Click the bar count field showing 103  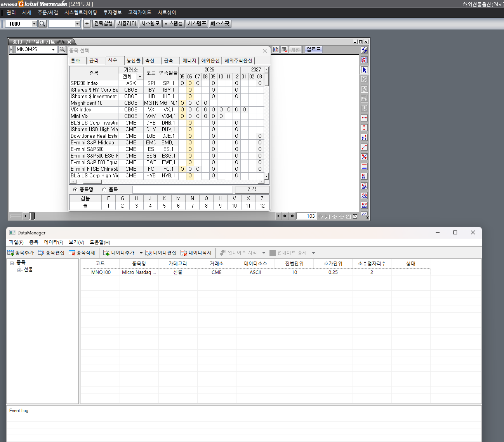click(x=306, y=216)
